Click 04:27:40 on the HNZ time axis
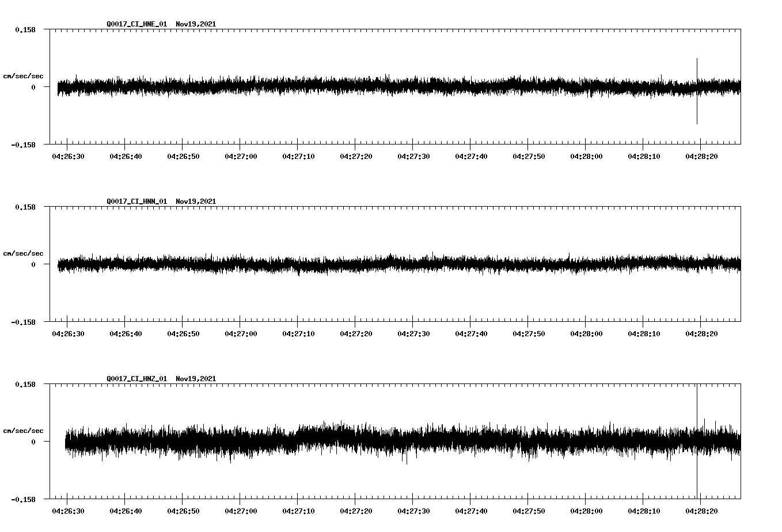 pos(471,511)
